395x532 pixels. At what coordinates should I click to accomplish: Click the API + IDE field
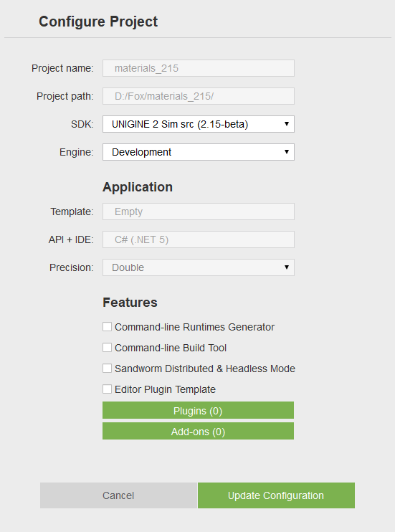tap(199, 239)
